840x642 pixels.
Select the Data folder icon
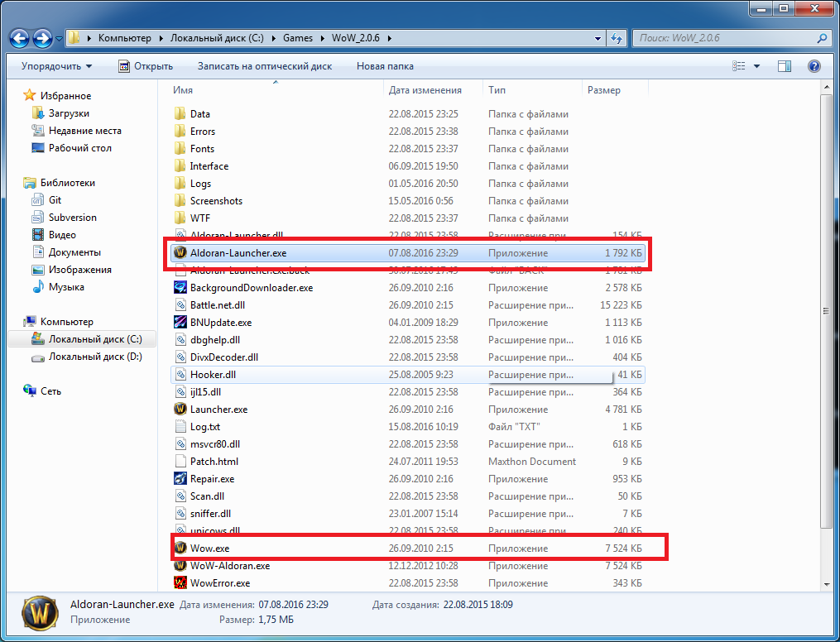coord(180,113)
